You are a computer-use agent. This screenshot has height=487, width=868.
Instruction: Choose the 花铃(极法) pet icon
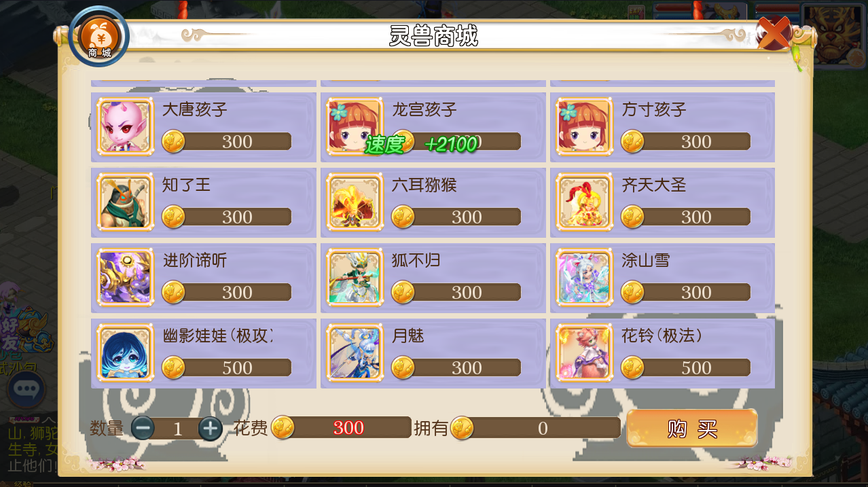(x=584, y=353)
